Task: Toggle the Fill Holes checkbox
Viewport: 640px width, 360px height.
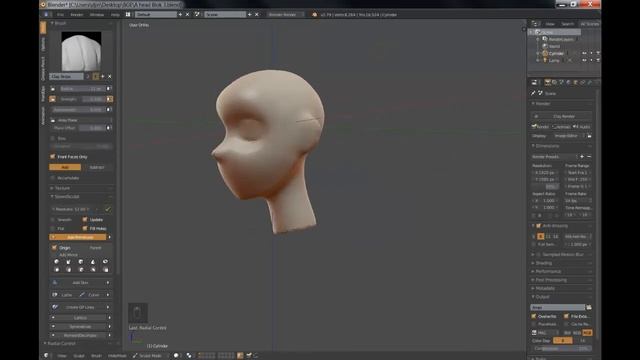Action: click(x=85, y=229)
